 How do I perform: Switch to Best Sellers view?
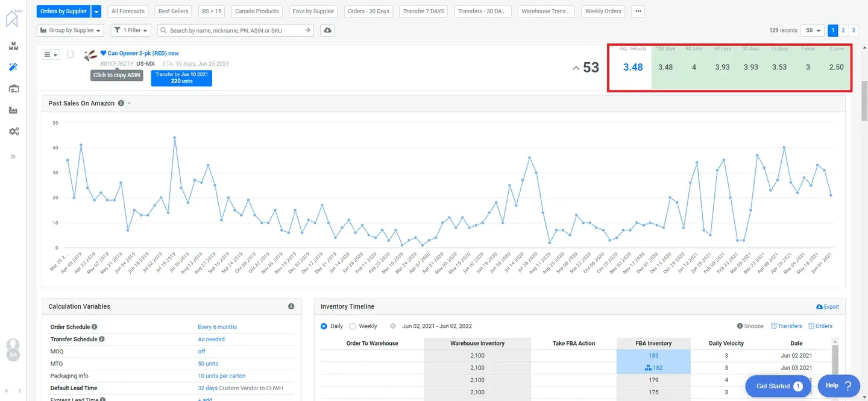[x=173, y=11]
